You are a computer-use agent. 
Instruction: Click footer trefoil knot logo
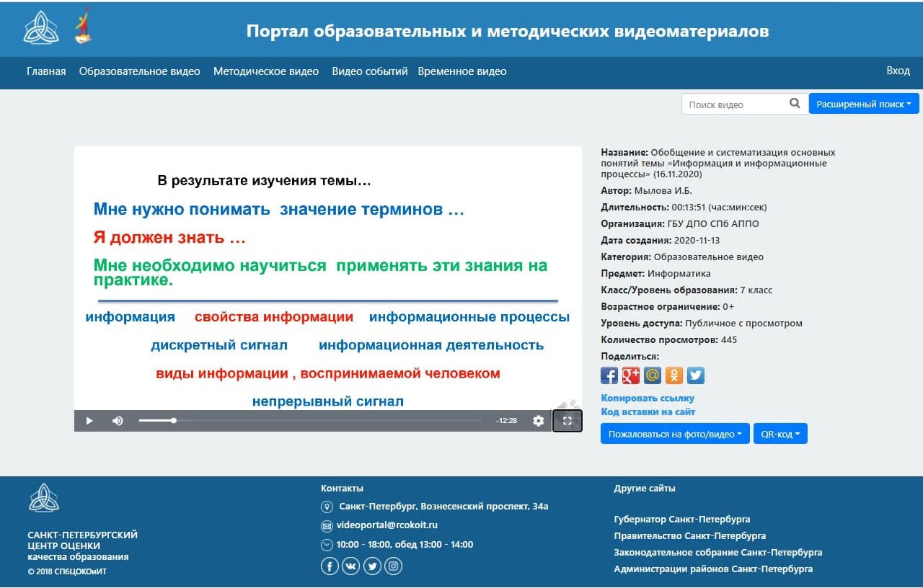click(44, 498)
